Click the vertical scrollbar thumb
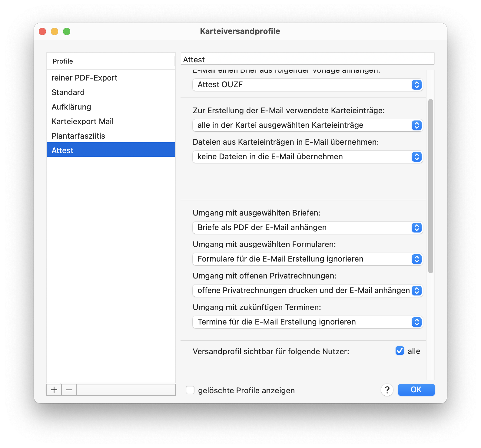 coord(431,186)
